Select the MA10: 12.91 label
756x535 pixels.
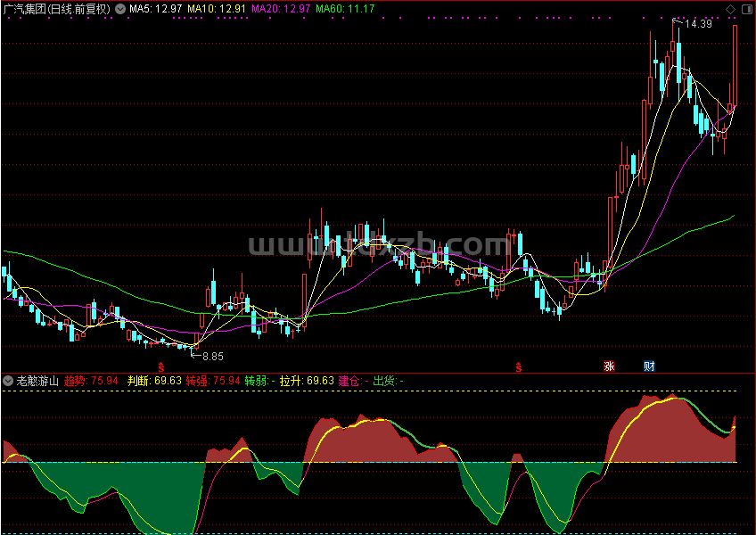tap(217, 9)
